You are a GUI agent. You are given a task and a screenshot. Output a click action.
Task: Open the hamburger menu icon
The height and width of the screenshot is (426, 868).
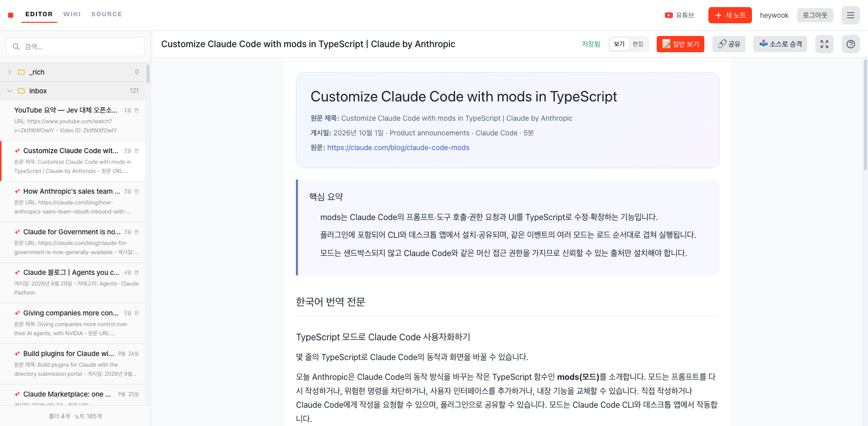point(851,15)
